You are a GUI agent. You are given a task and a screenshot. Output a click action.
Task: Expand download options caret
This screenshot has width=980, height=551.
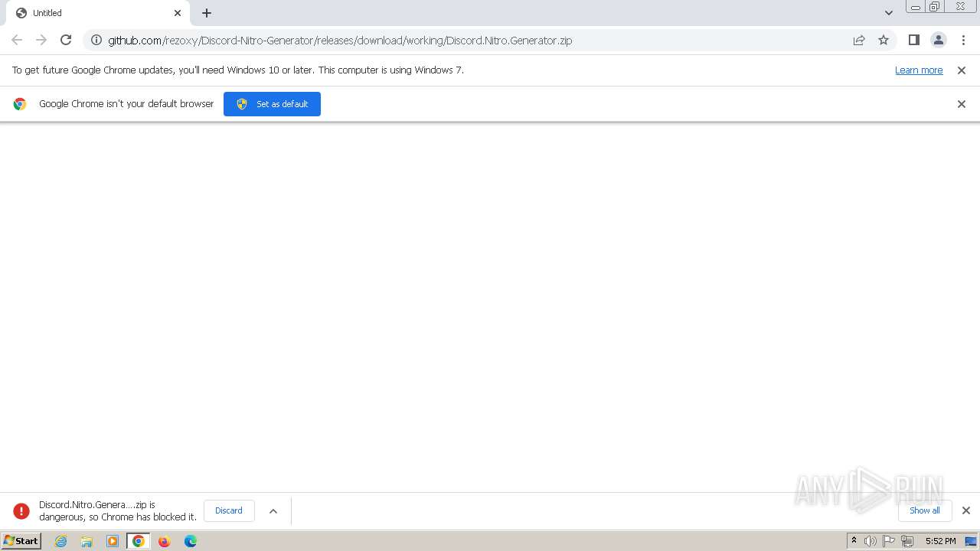[x=273, y=510]
